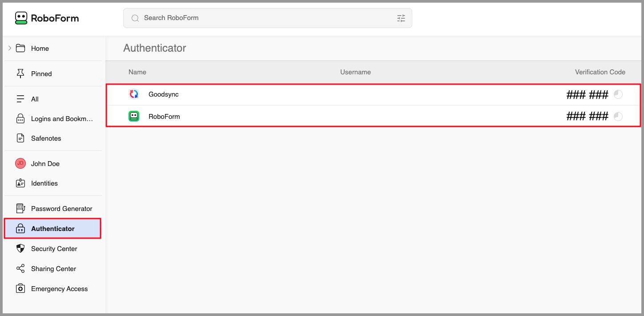This screenshot has width=644, height=316.
Task: Reveal RoboForm verification code
Action: (588, 117)
